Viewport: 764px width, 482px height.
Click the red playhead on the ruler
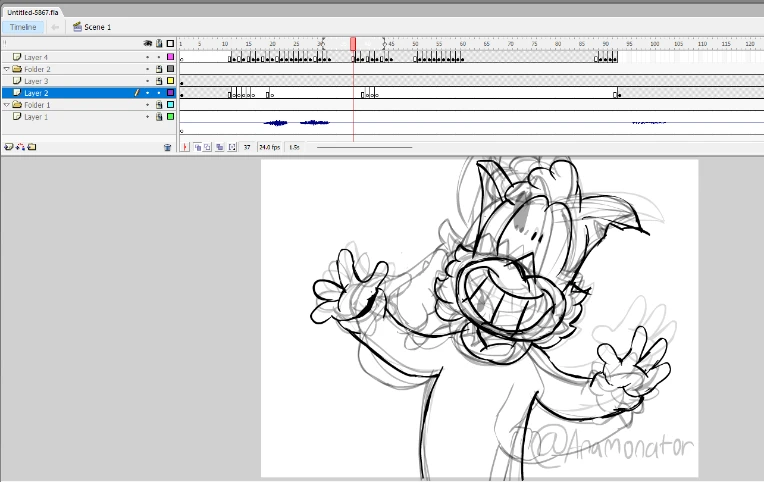[353, 44]
